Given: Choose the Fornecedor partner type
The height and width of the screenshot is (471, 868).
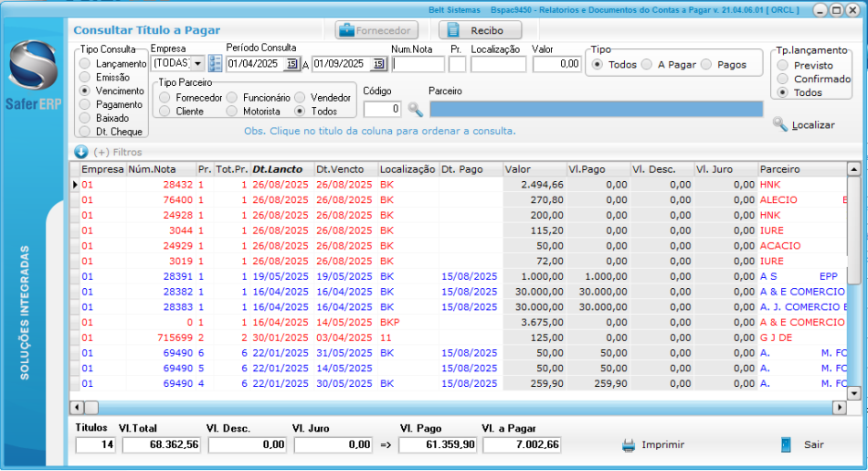Looking at the screenshot, I should pyautogui.click(x=164, y=97).
